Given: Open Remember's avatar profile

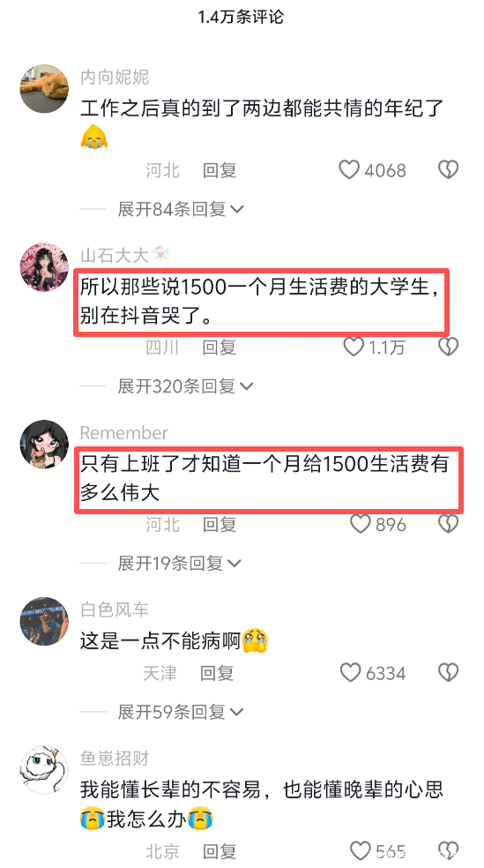Looking at the screenshot, I should pyautogui.click(x=44, y=444).
